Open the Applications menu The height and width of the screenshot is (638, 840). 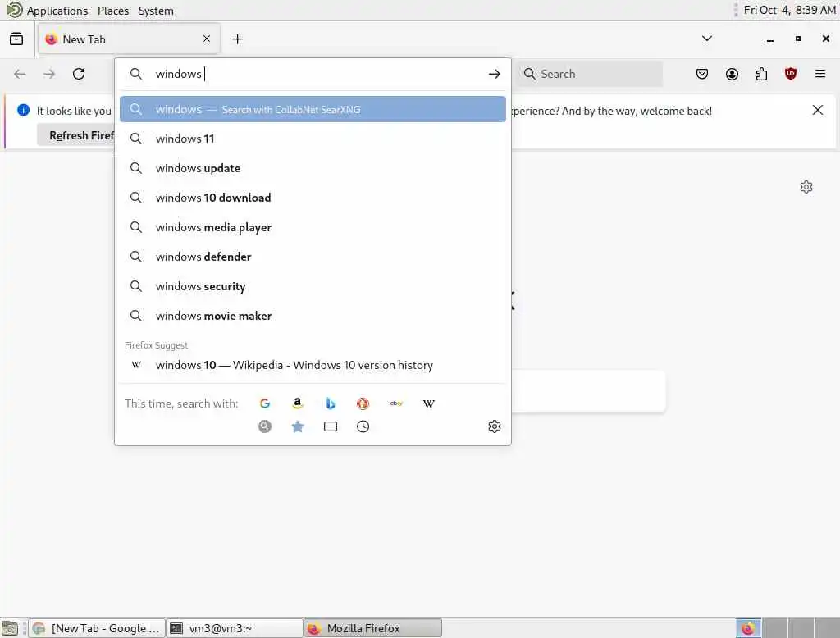57,11
